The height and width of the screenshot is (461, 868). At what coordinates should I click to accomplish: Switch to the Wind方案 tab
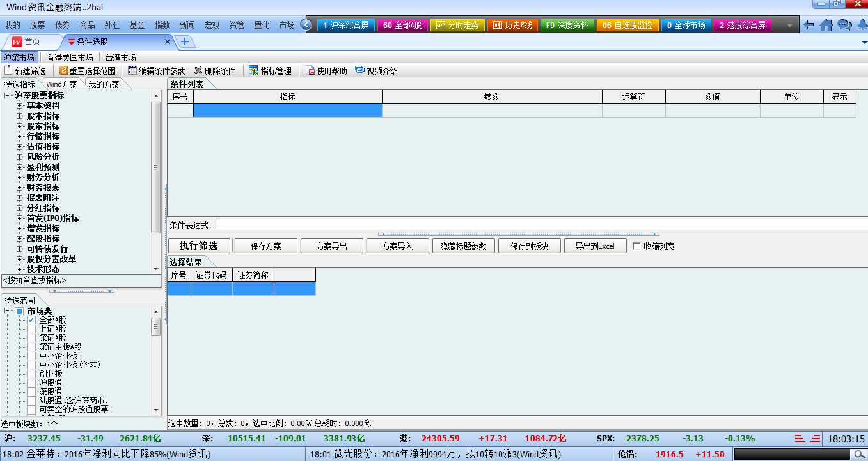click(x=61, y=84)
